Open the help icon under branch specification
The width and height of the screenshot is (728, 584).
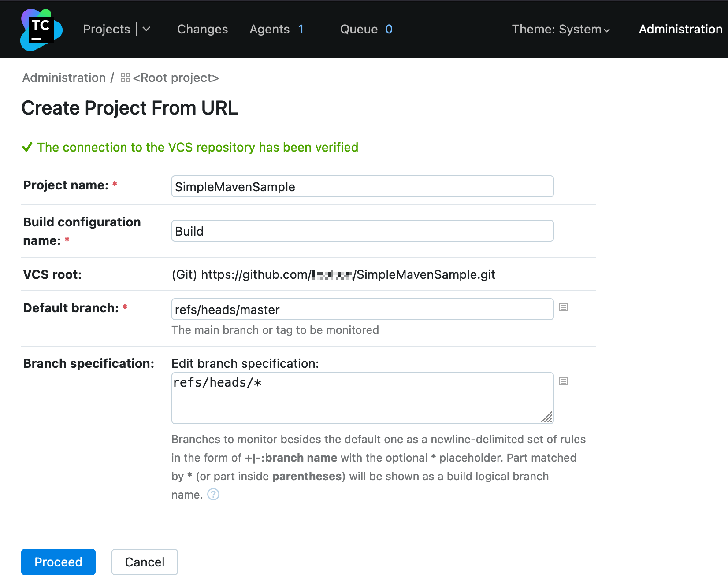tap(213, 495)
